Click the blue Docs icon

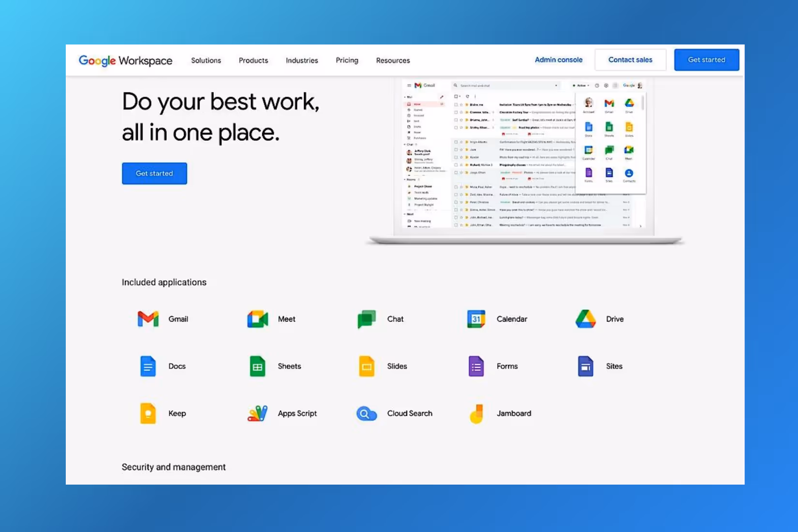[148, 366]
